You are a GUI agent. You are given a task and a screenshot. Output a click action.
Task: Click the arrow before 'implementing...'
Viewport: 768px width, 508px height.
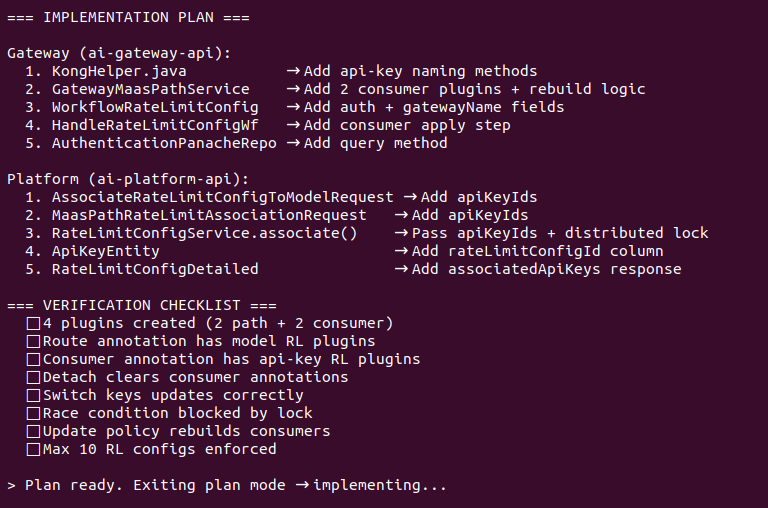[x=302, y=485]
